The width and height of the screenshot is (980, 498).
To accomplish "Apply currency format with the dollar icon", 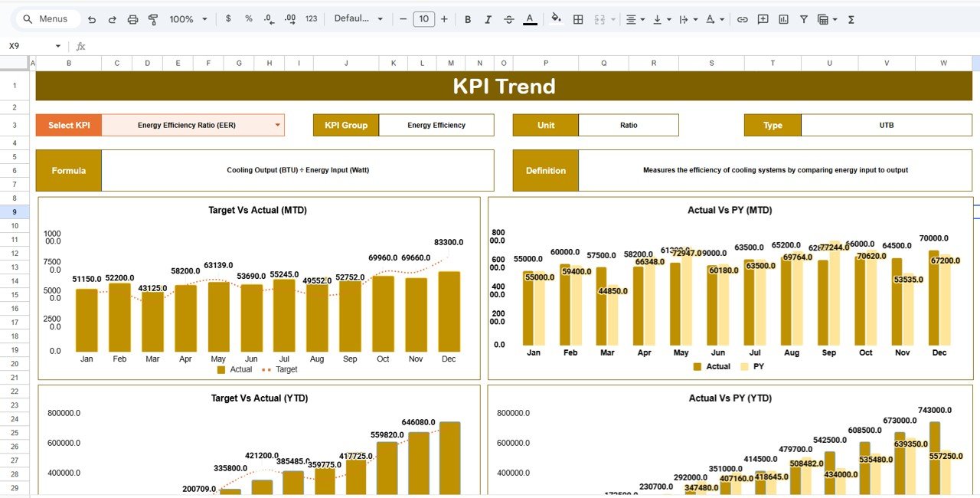I will (x=227, y=18).
